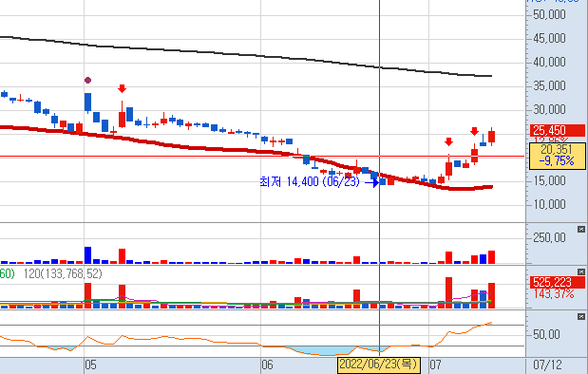Image resolution: width=588 pixels, height=374 pixels.
Task: Click the 250,00 volume axis label
Action: pyautogui.click(x=549, y=237)
